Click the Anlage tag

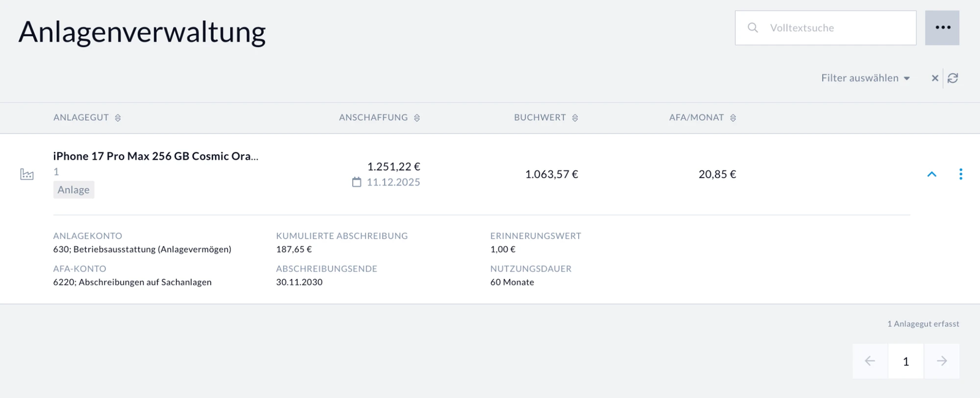coord(73,190)
